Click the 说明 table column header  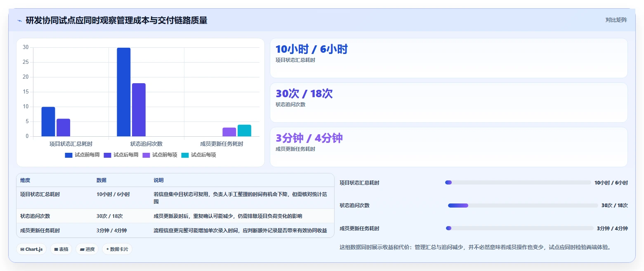click(x=158, y=180)
